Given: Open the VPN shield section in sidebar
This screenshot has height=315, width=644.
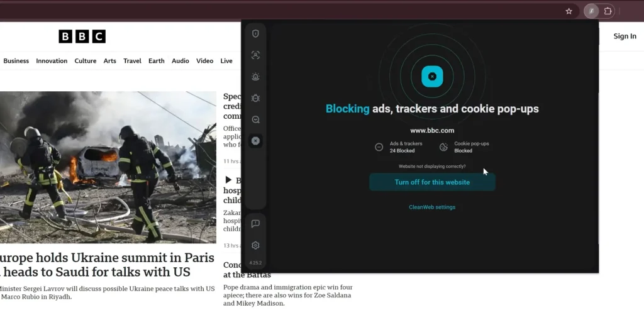Looking at the screenshot, I should (255, 34).
